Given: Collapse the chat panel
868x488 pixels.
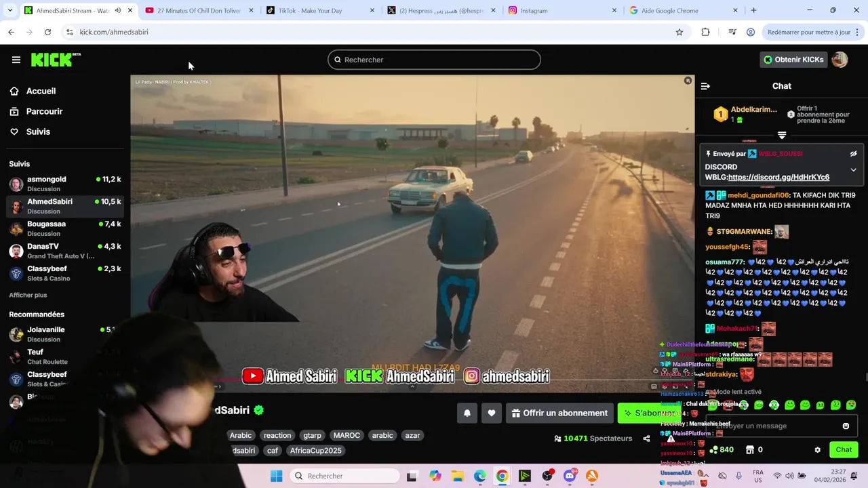Looking at the screenshot, I should (x=705, y=86).
